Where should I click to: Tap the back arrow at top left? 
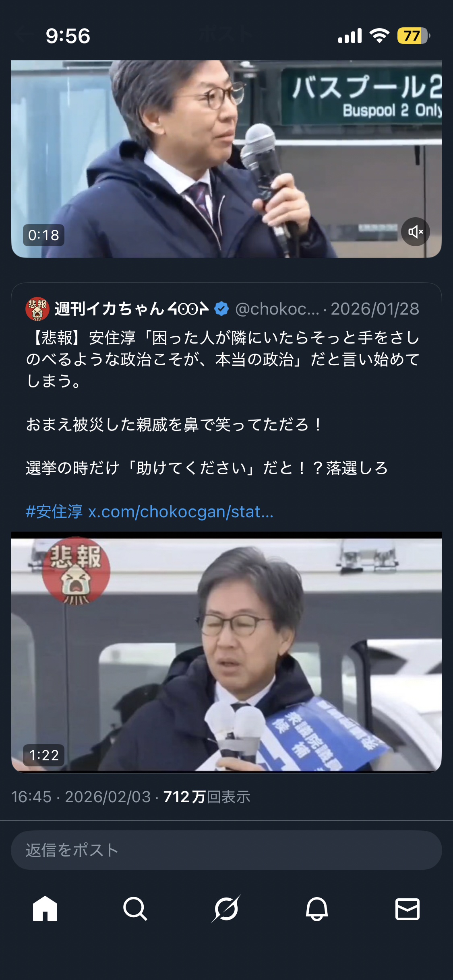(x=23, y=35)
